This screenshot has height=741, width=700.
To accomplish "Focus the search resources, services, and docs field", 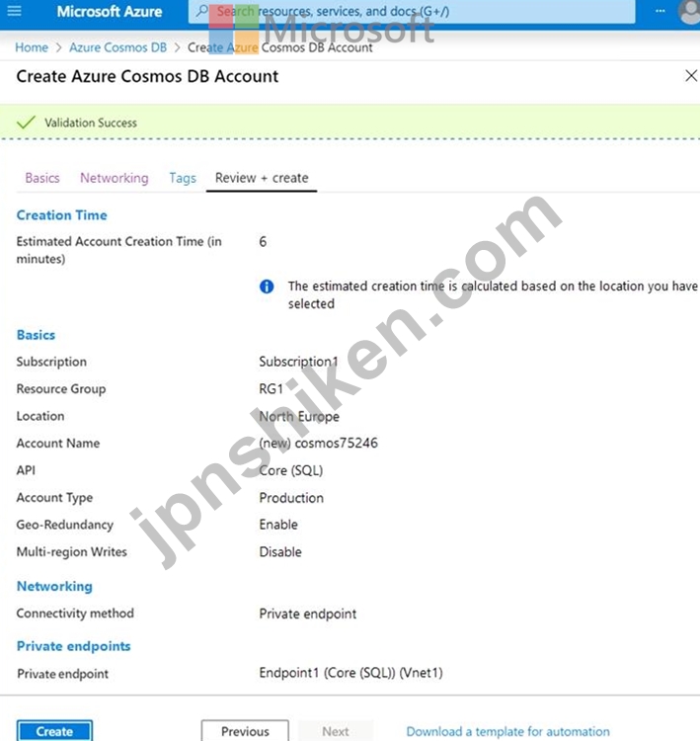I will coord(412,11).
